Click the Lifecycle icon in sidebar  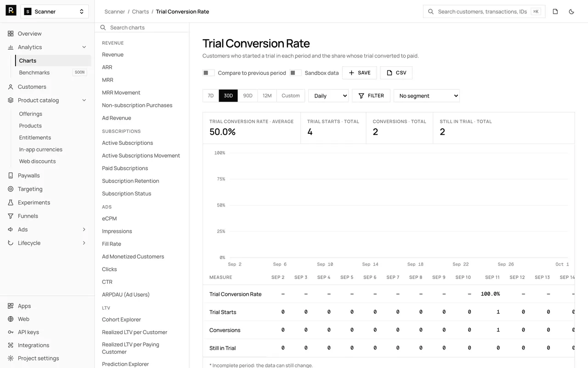point(11,243)
